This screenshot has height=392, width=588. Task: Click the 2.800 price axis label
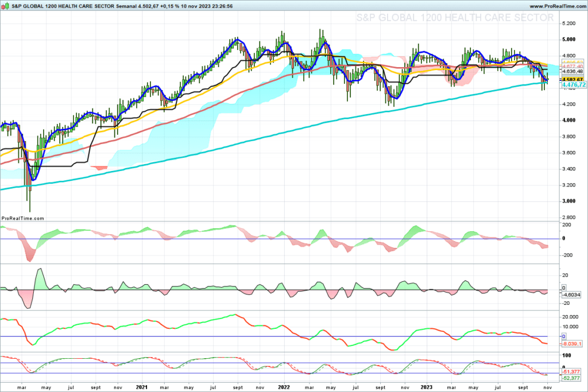pos(569,217)
